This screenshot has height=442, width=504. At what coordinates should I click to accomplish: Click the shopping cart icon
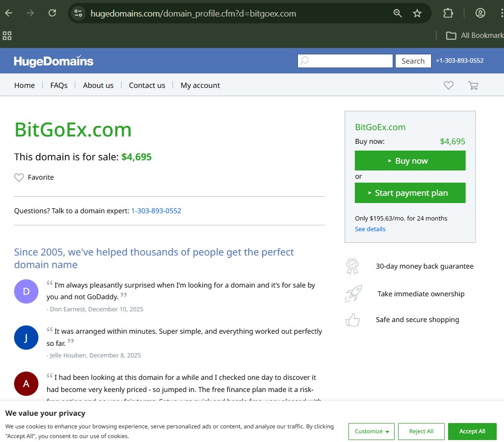pyautogui.click(x=473, y=85)
